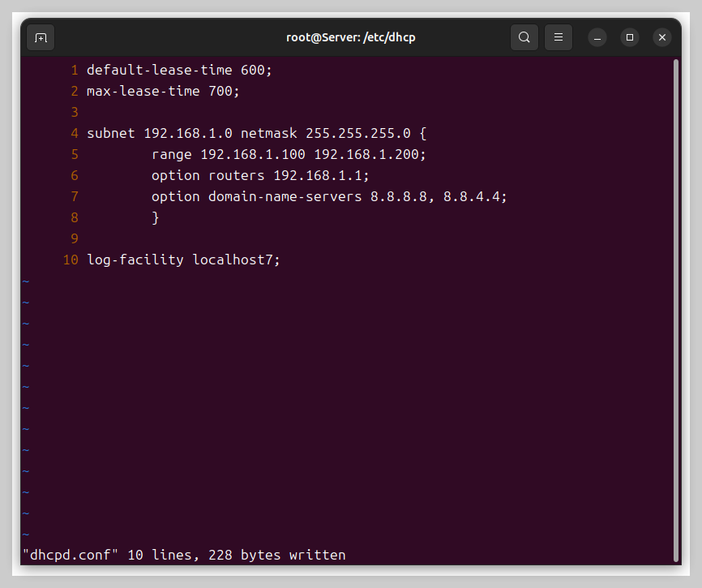The image size is (702, 588).
Task: Click the value '600;' on line 1
Action: pos(256,71)
